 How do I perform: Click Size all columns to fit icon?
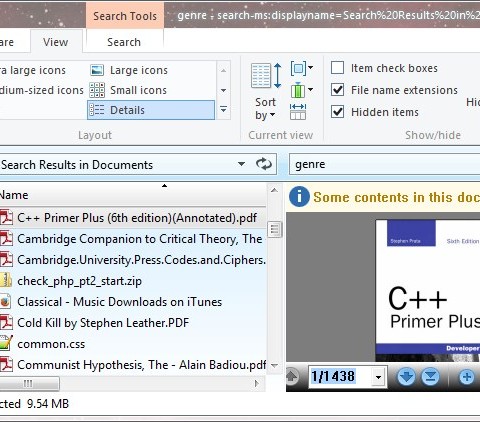(x=298, y=111)
